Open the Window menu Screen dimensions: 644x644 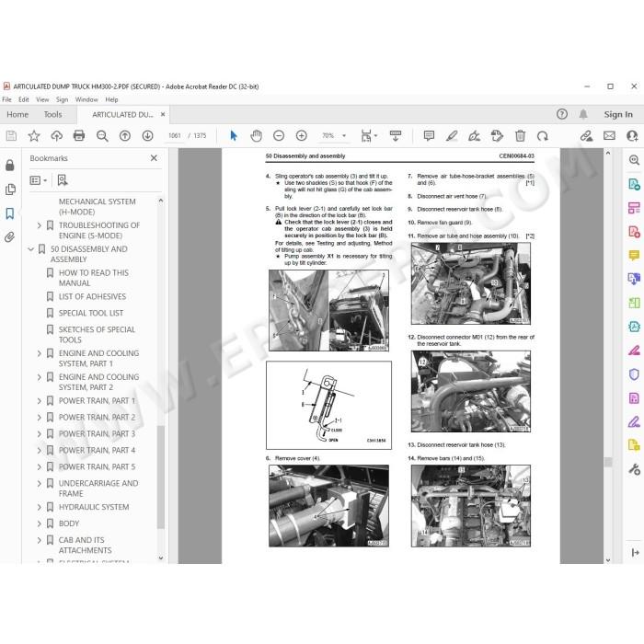click(86, 99)
